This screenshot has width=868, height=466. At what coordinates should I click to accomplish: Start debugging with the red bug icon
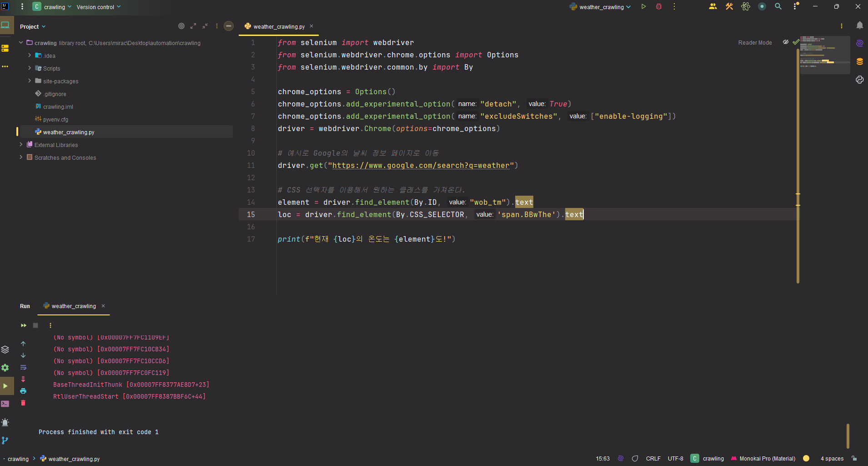(659, 7)
